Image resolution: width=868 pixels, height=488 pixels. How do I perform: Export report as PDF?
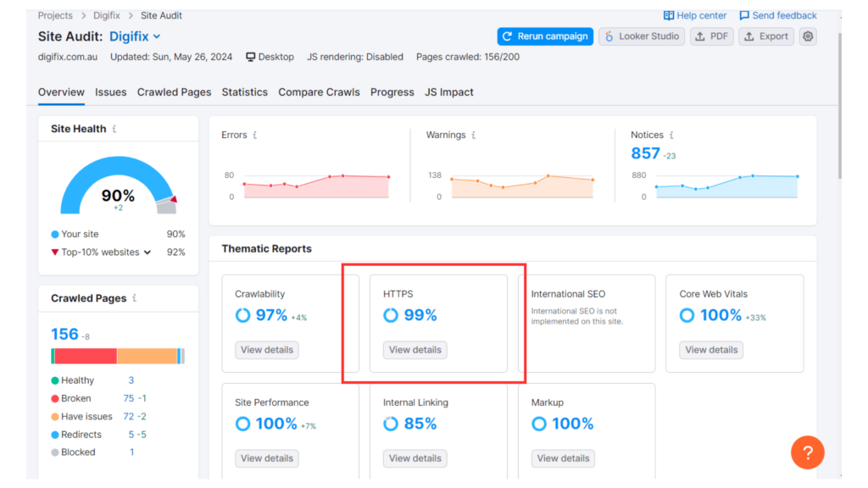coord(711,36)
